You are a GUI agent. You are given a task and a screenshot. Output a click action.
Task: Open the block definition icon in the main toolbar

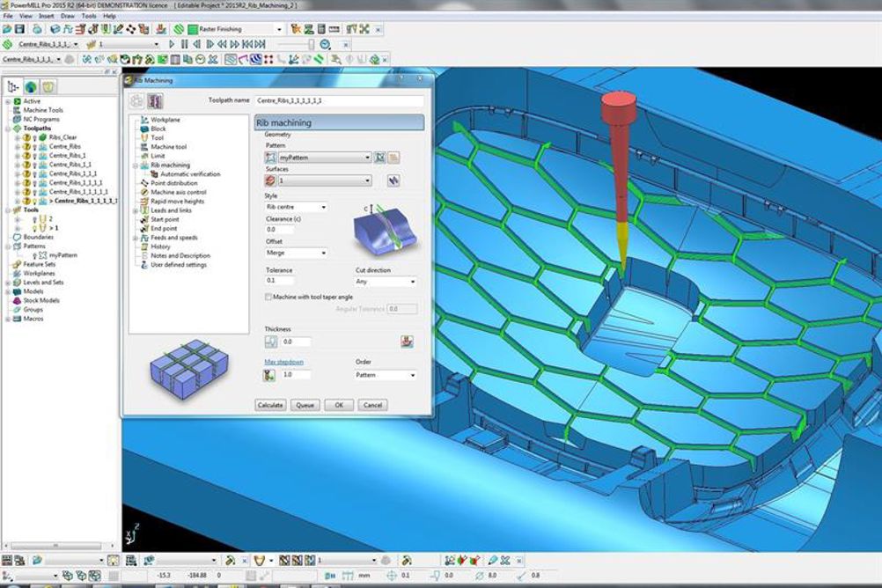coord(55,29)
